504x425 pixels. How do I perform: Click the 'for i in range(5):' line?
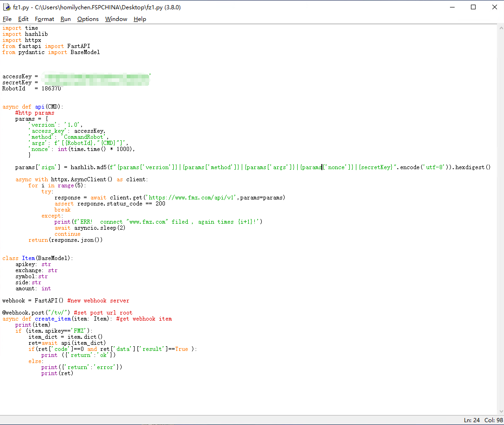57,186
